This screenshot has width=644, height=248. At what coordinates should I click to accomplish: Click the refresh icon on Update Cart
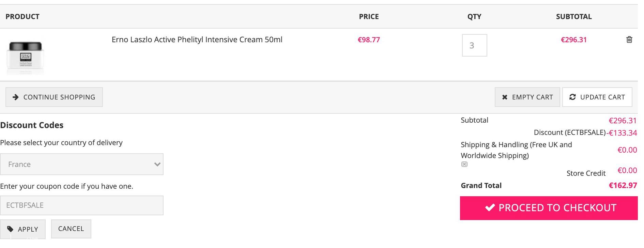pyautogui.click(x=572, y=97)
